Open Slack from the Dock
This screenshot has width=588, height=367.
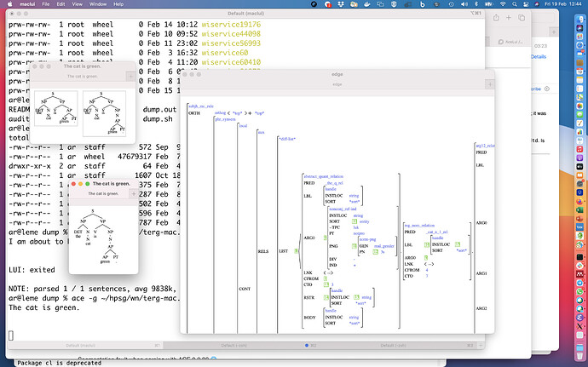pyautogui.click(x=579, y=266)
